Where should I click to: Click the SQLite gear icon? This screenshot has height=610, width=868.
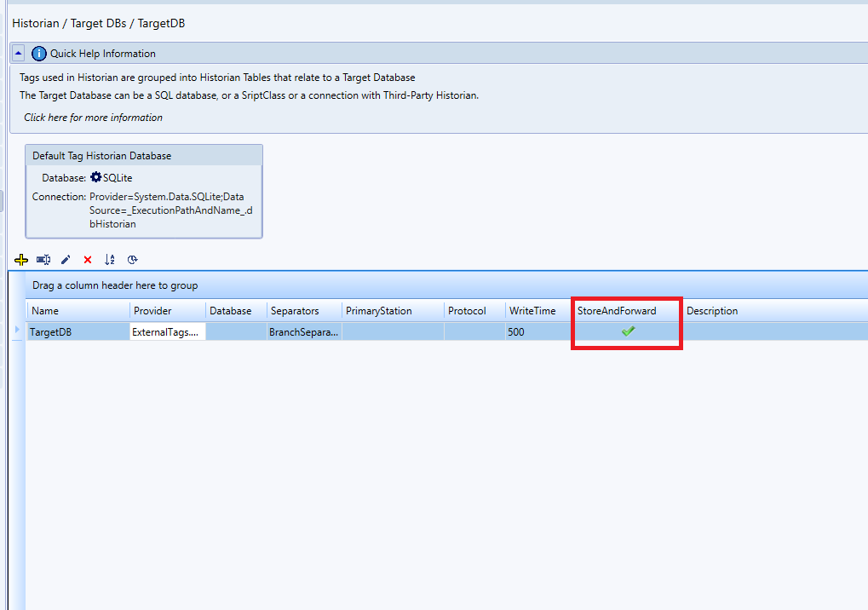click(96, 177)
